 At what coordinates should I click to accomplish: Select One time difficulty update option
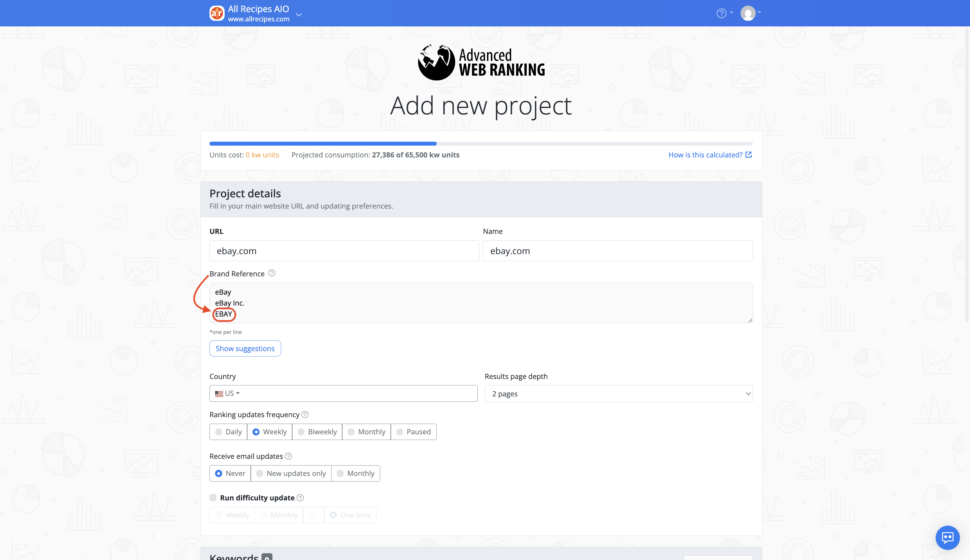[x=350, y=515]
